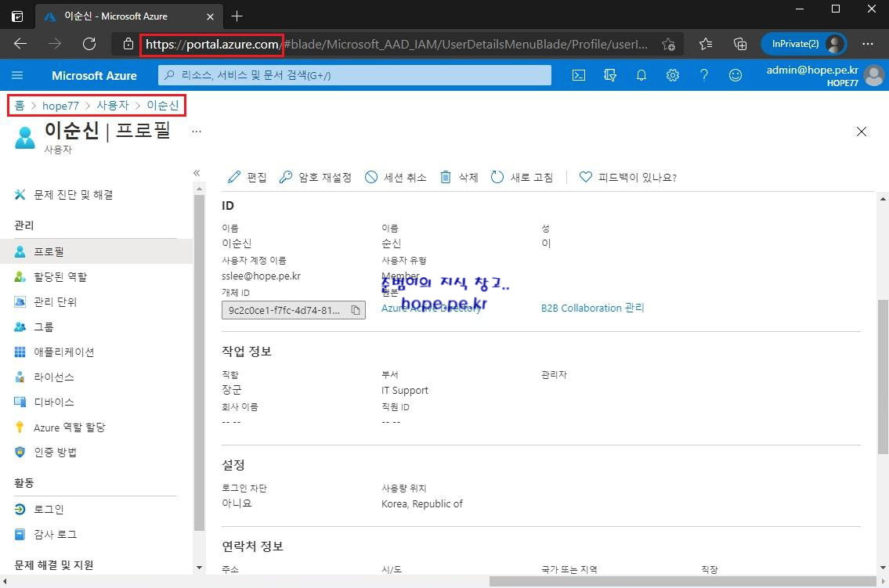Click the portal.azure.com address bar
The width and height of the screenshot is (889, 588).
pyautogui.click(x=396, y=44)
